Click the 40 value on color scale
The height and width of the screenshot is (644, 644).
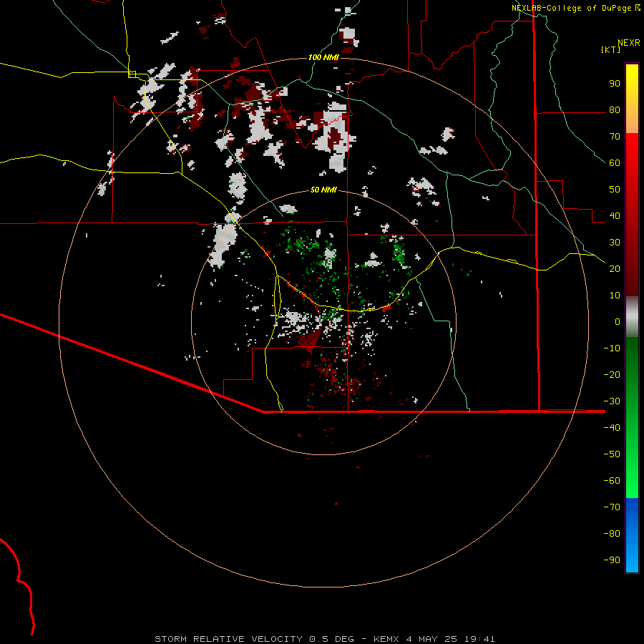(x=615, y=215)
